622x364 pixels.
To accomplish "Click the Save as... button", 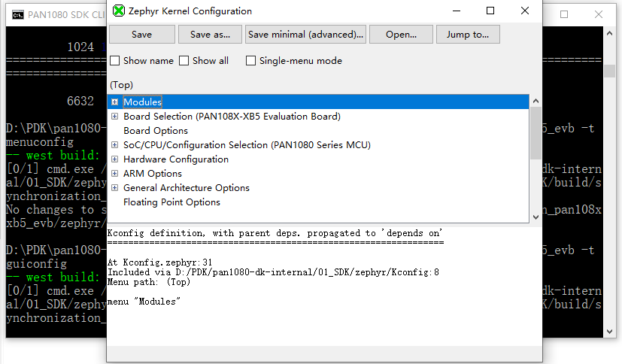I will [211, 35].
